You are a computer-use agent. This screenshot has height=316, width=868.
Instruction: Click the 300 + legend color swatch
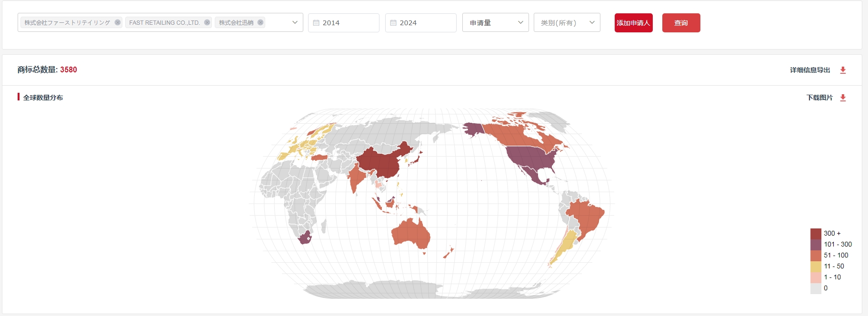pyautogui.click(x=816, y=234)
